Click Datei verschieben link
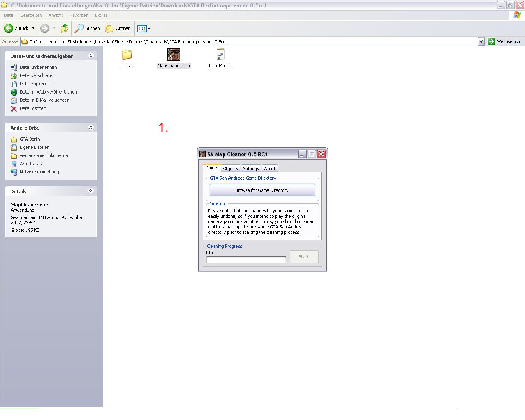525x420 pixels. coord(37,75)
